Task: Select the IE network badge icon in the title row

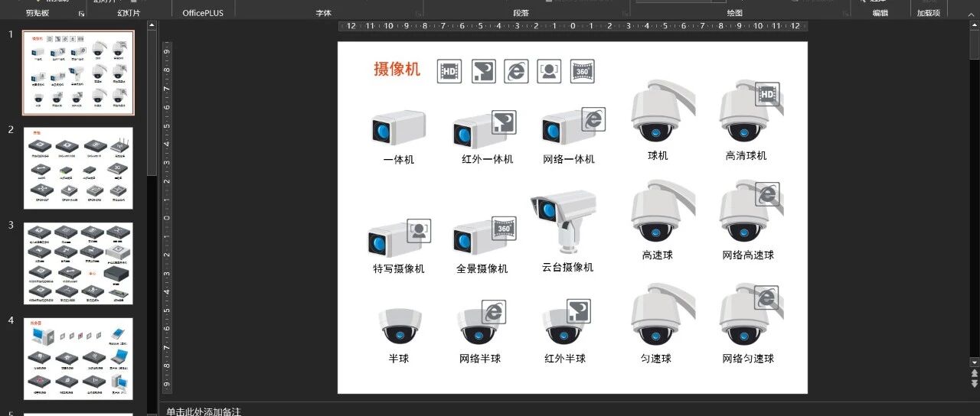Action: (x=517, y=71)
